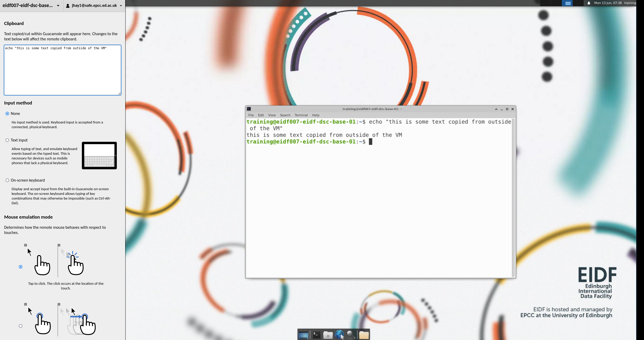This screenshot has height=340, width=644.
Task: Click the Clipboard heading
Action: coord(14,23)
